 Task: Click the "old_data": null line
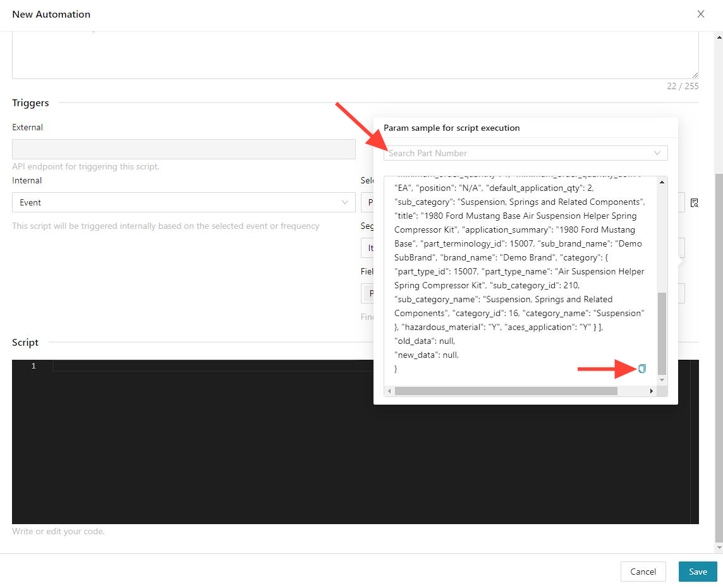pyautogui.click(x=425, y=341)
